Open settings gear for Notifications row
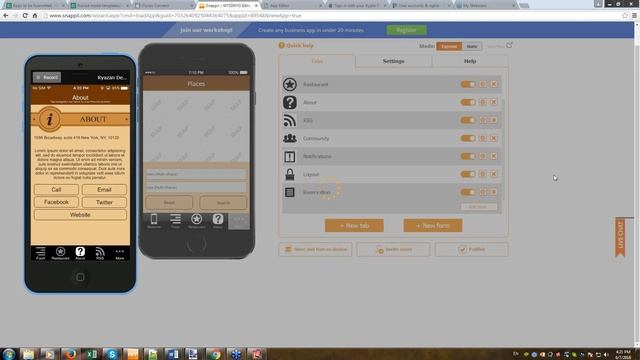Viewport: 640px width, 360px height. click(483, 156)
